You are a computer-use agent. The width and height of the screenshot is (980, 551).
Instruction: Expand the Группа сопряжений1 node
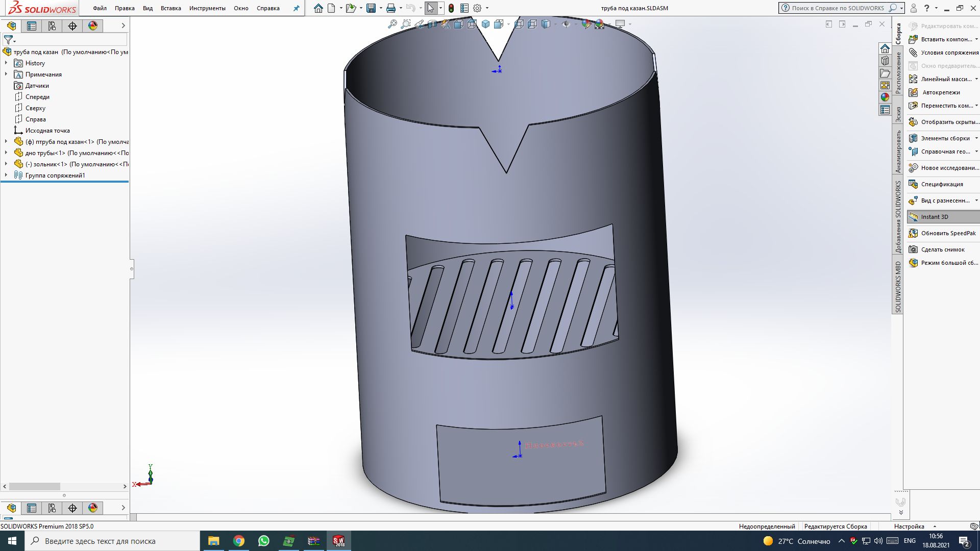coord(6,175)
